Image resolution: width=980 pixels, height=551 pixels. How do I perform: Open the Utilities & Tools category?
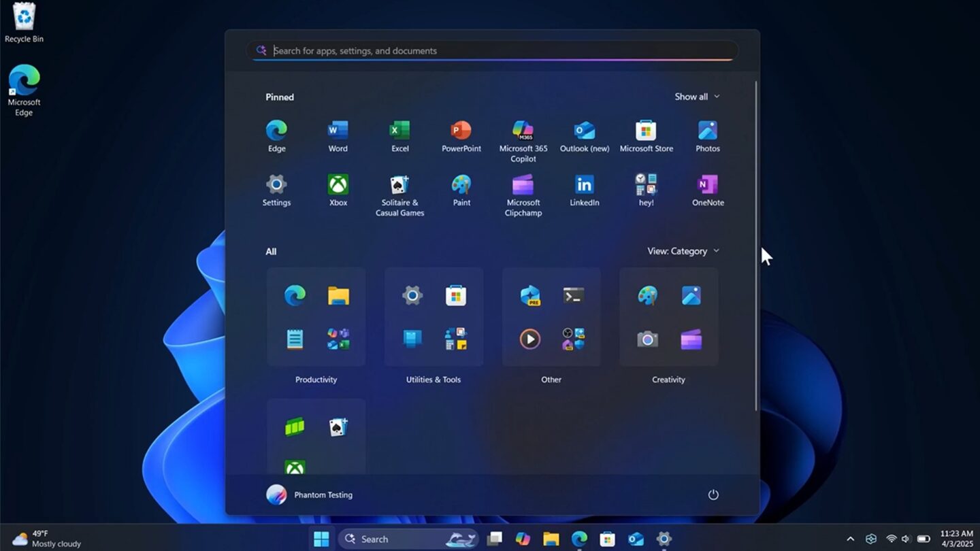pyautogui.click(x=434, y=316)
